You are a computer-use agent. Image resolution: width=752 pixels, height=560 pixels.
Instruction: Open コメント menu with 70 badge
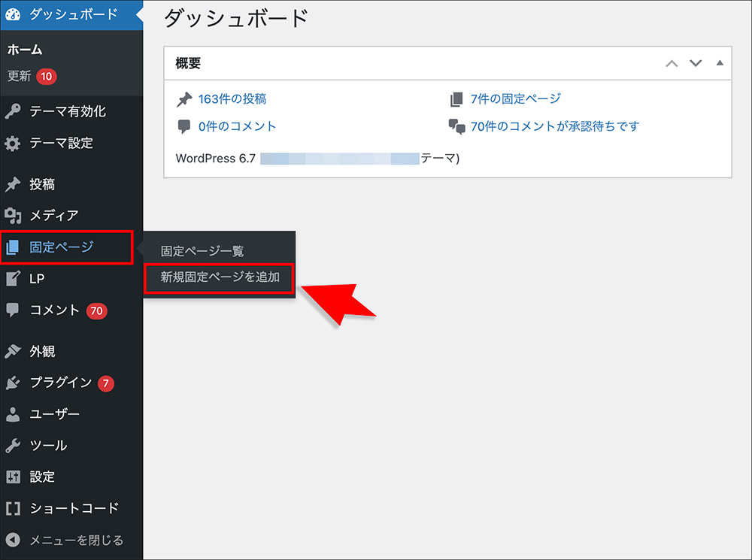click(x=54, y=310)
